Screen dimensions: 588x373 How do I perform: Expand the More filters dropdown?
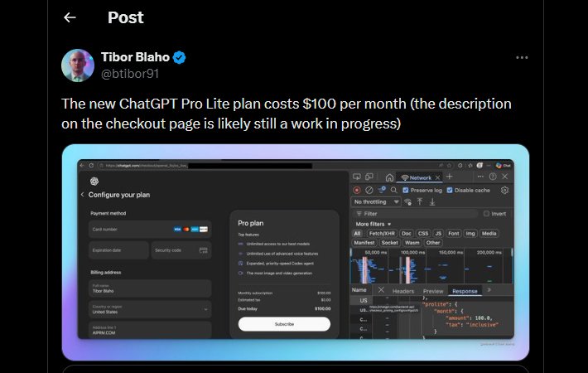click(x=374, y=224)
